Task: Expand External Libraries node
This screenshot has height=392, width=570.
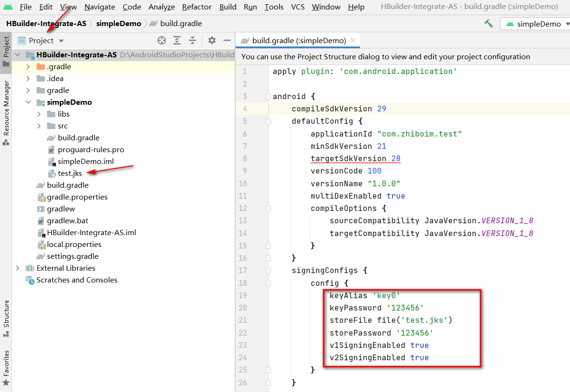Action: [x=18, y=268]
